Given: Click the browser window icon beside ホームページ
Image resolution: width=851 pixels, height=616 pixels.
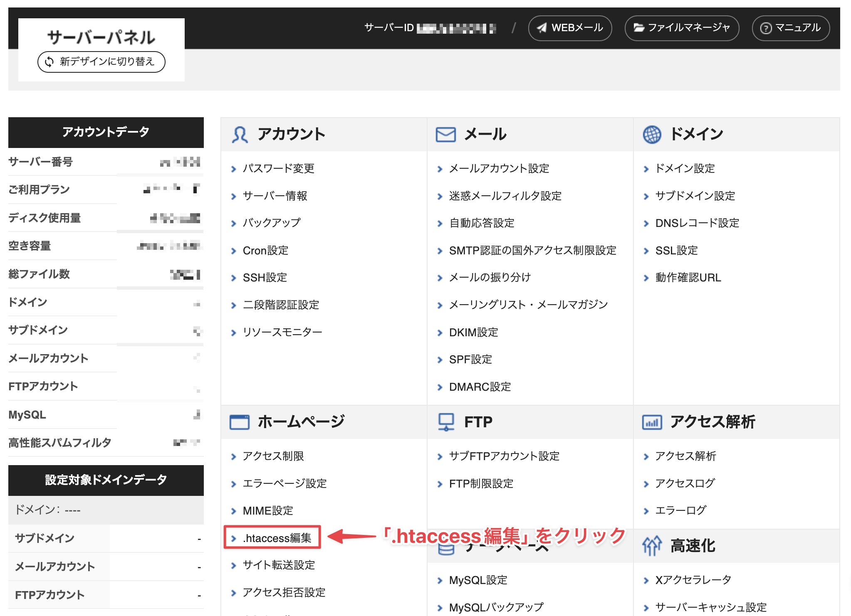Looking at the screenshot, I should (240, 422).
